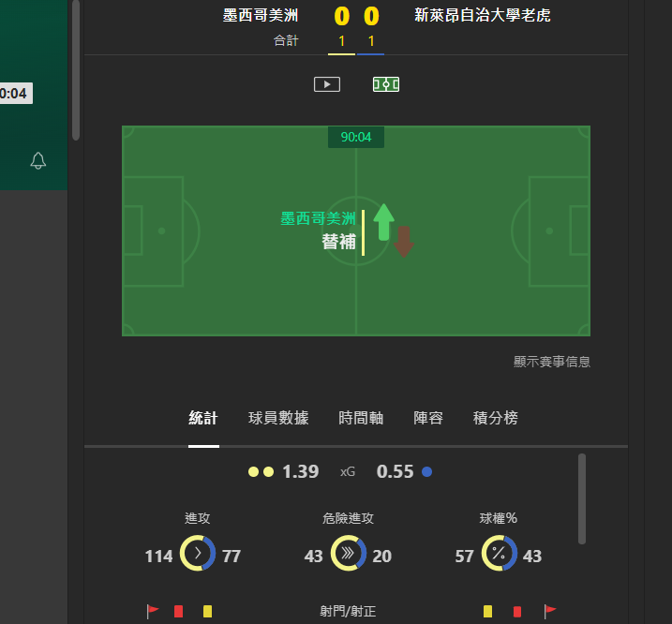This screenshot has width=672, height=624.
Task: Click the home team red card icon
Action: point(179,611)
